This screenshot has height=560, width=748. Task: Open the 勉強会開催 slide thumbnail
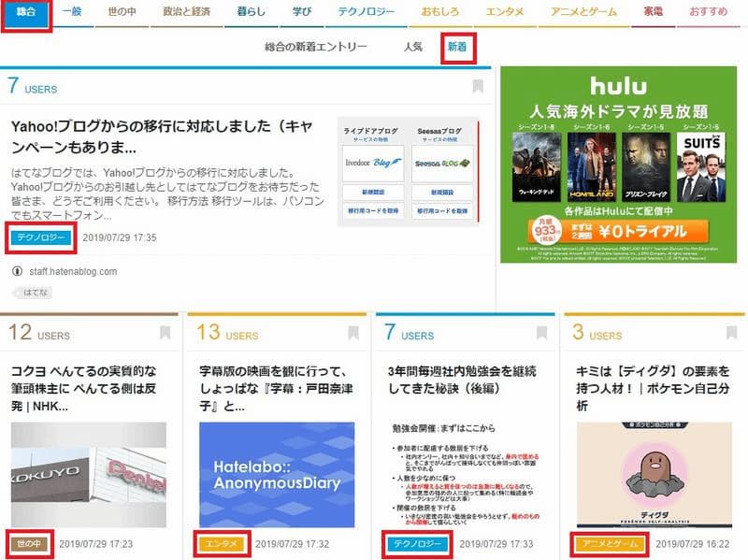465,475
